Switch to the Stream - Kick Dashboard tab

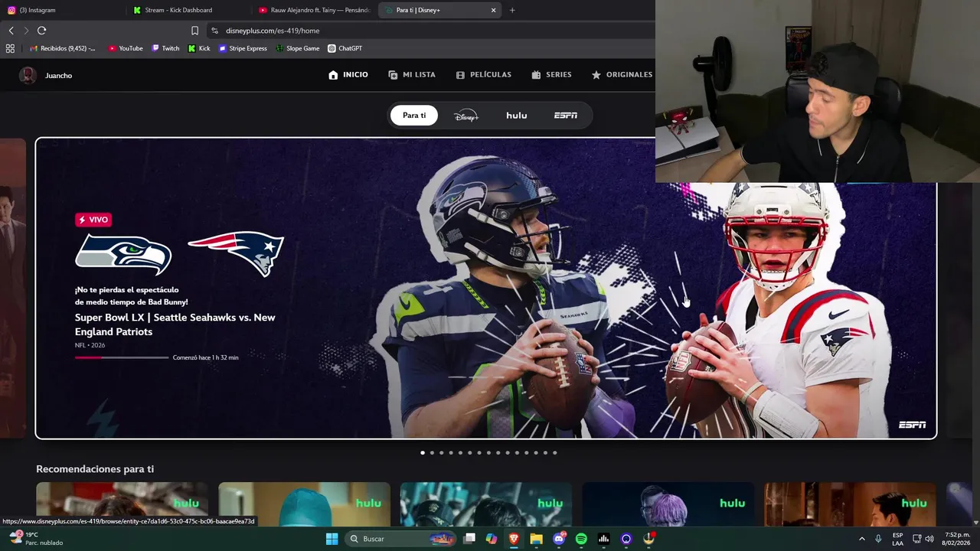pyautogui.click(x=189, y=10)
